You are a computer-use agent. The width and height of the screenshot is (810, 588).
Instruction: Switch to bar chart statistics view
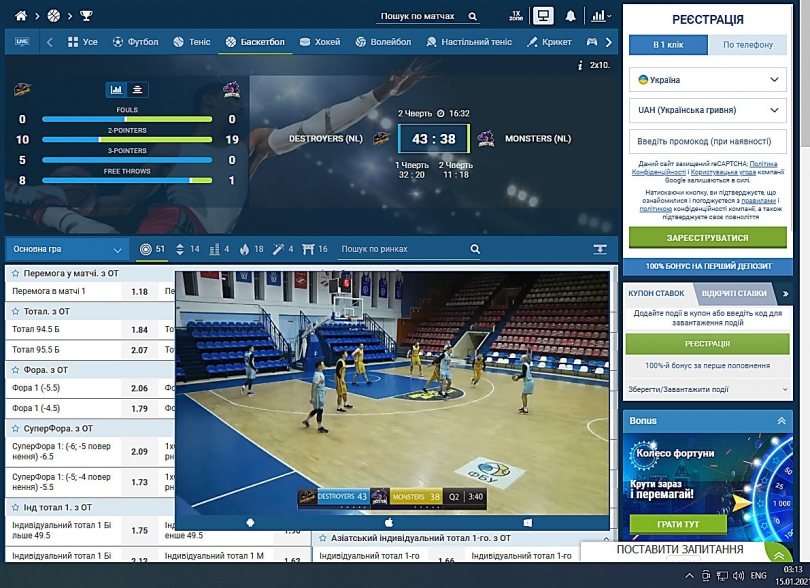(116, 90)
